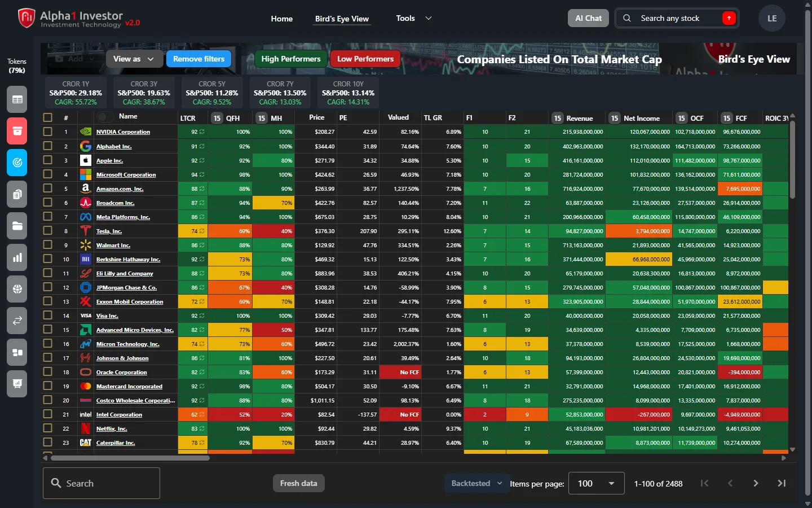Click the red archive box sidebar icon
This screenshot has width=812, height=508.
pos(17,131)
